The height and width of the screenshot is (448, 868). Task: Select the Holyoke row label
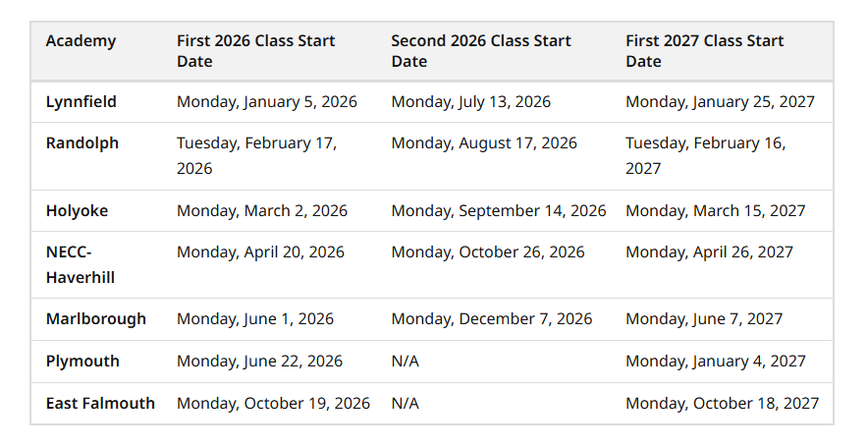pyautogui.click(x=77, y=210)
